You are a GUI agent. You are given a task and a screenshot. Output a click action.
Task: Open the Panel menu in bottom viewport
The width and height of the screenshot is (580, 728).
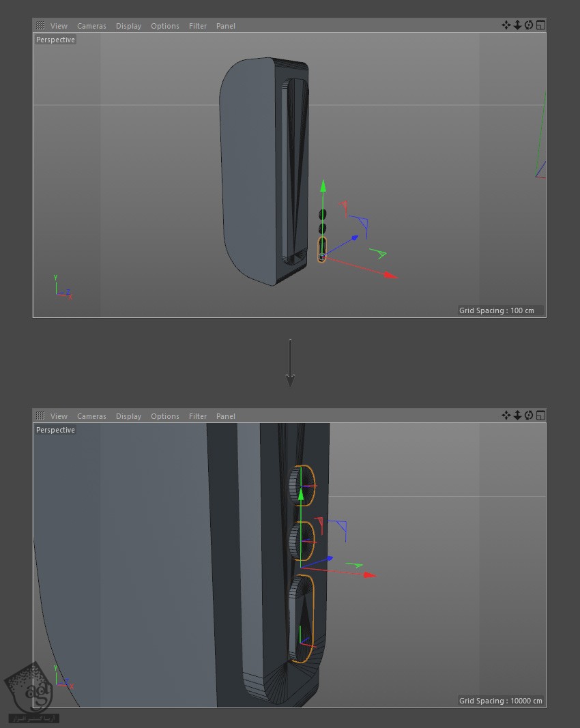point(225,416)
